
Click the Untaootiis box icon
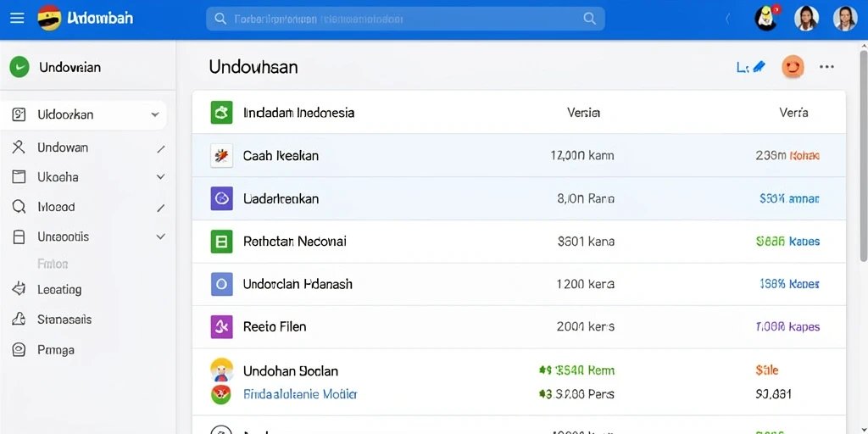click(19, 237)
